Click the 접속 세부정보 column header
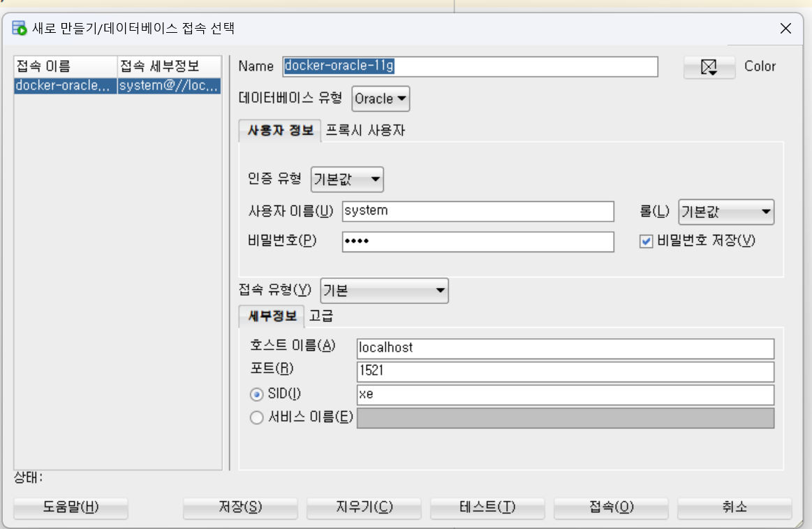 pyautogui.click(x=170, y=66)
